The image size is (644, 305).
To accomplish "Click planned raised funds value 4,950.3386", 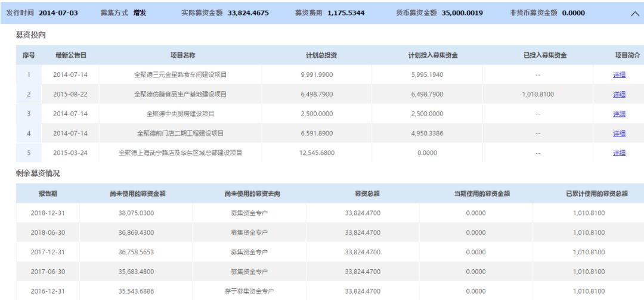I will tap(427, 133).
